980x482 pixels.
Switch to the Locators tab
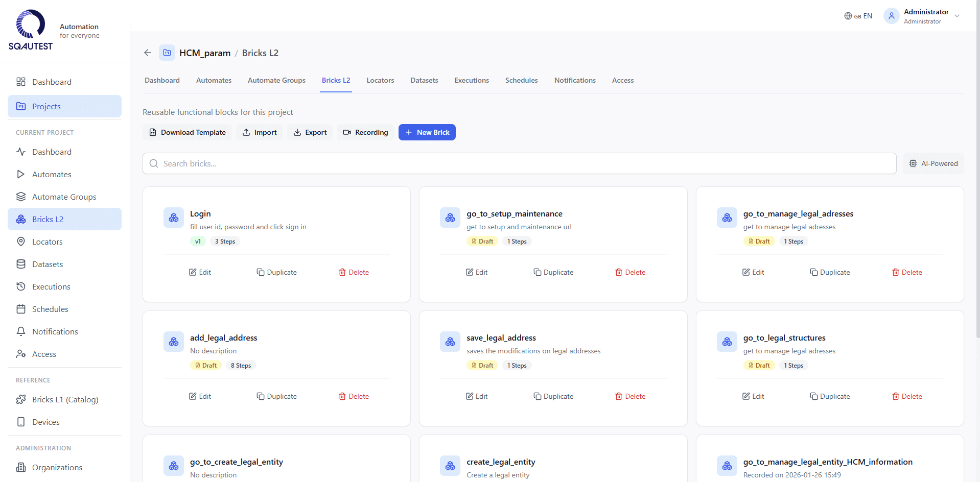[x=380, y=80]
